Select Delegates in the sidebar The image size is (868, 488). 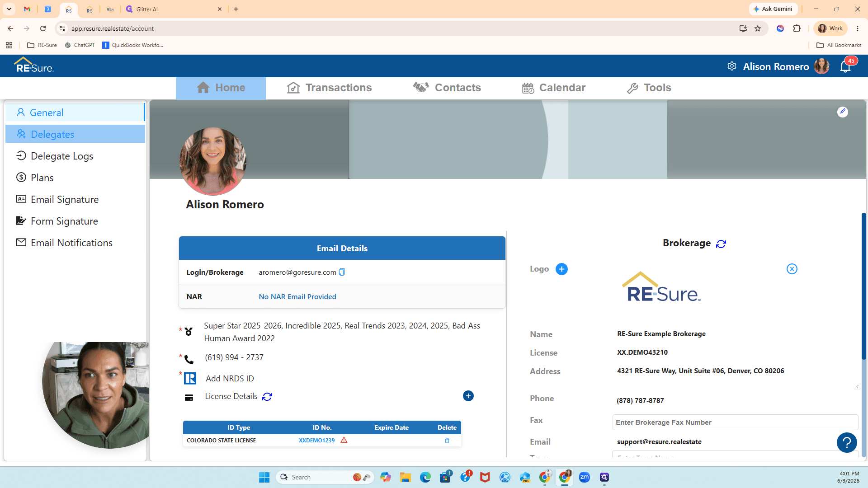point(75,134)
